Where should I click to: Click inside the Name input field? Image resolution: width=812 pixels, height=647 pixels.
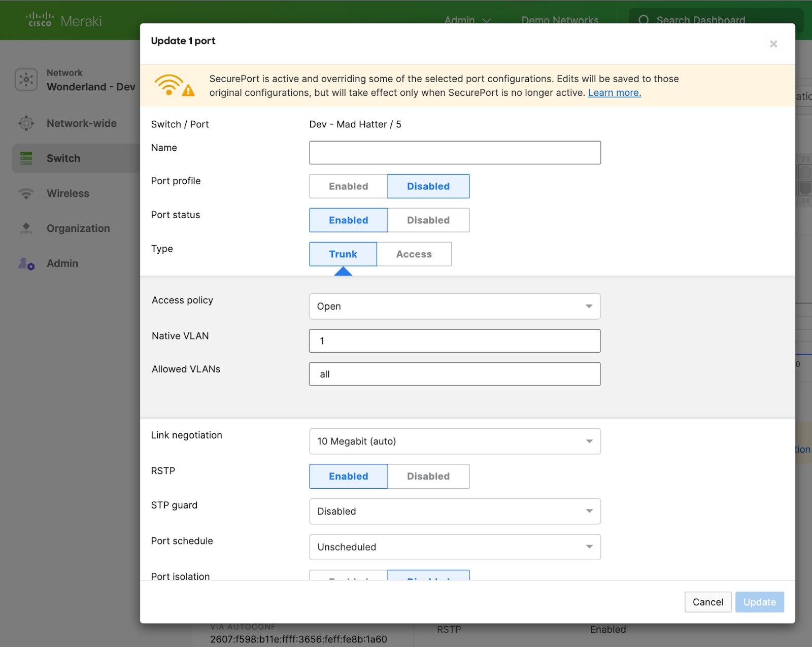[454, 152]
